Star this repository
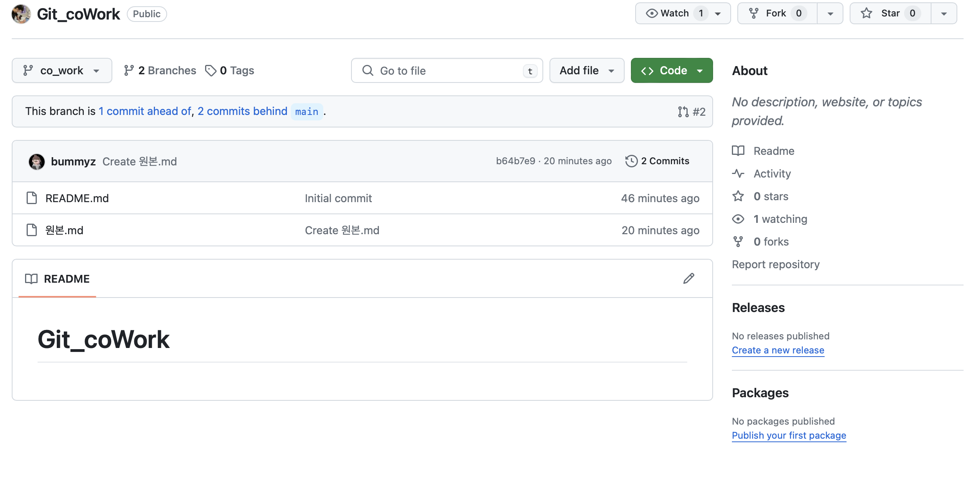The width and height of the screenshot is (980, 477). coord(890,13)
